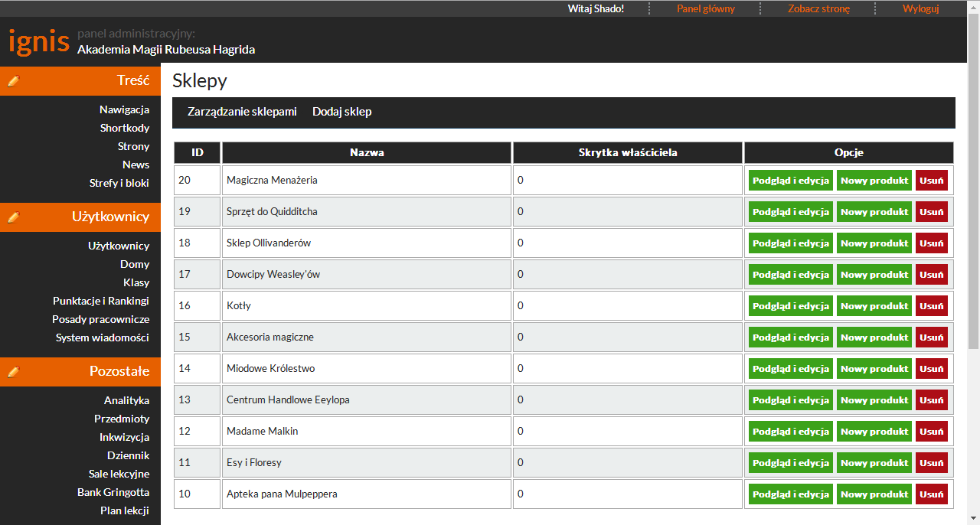The image size is (980, 525).
Task: Open Punktacje i Rankingi section
Action: 101,301
